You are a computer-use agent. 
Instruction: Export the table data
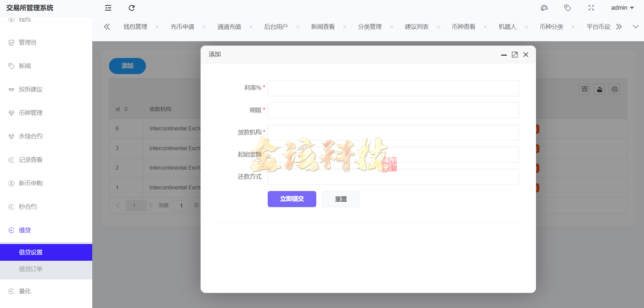pos(599,89)
